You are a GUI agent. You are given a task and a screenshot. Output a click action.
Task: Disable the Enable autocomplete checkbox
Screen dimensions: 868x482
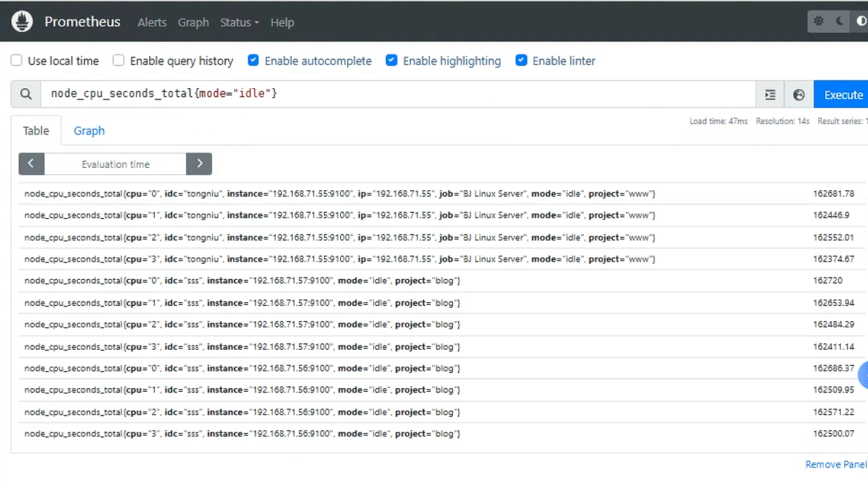[x=253, y=61]
